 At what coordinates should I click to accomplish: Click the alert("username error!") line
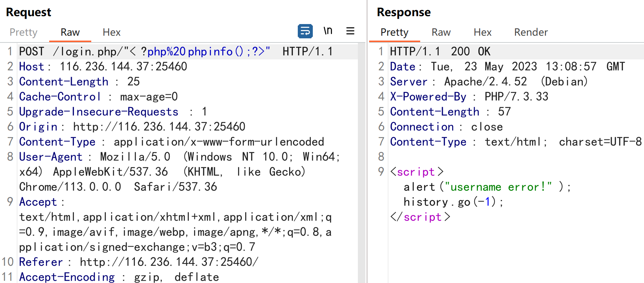pyautogui.click(x=487, y=187)
